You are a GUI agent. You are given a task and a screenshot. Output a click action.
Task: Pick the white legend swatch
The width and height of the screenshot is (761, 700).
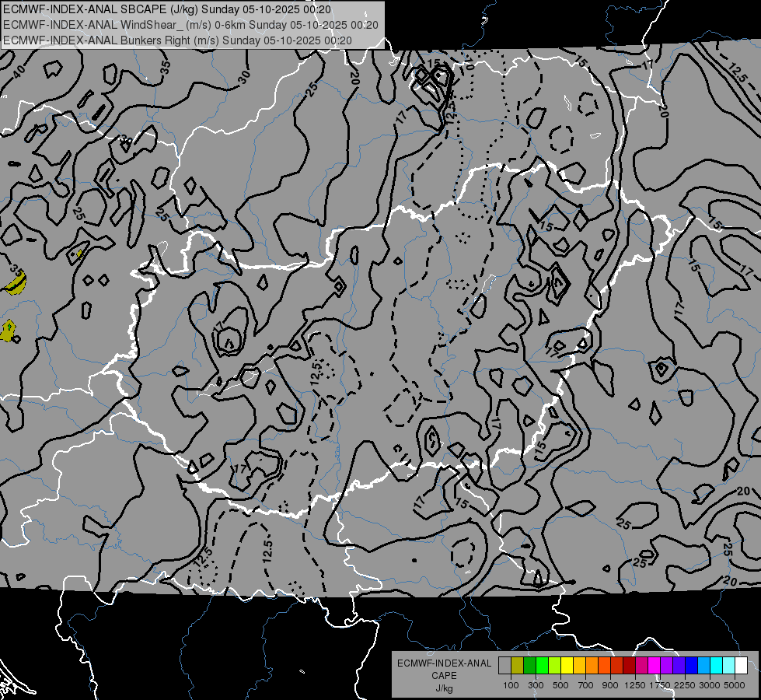[741, 666]
